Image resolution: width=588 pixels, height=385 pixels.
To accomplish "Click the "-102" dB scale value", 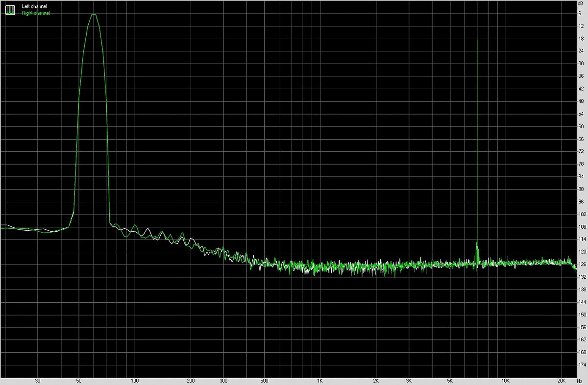I will (x=581, y=214).
